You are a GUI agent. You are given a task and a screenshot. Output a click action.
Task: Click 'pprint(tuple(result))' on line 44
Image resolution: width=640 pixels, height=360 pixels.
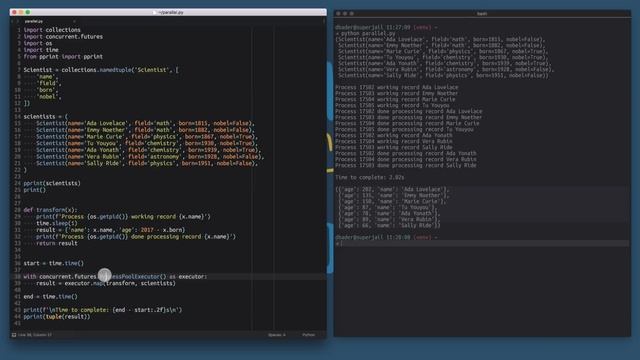tap(57, 316)
